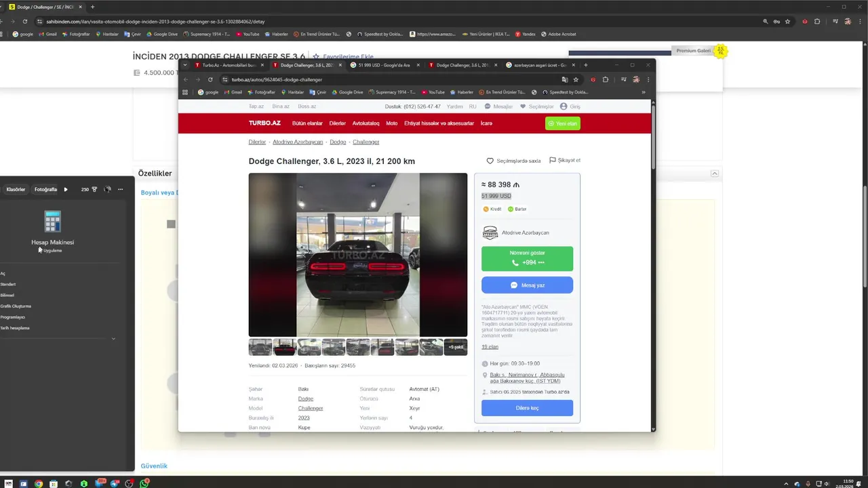Image resolution: width=868 pixels, height=488 pixels.
Task: Open the Yardım link
Action: pos(454,106)
